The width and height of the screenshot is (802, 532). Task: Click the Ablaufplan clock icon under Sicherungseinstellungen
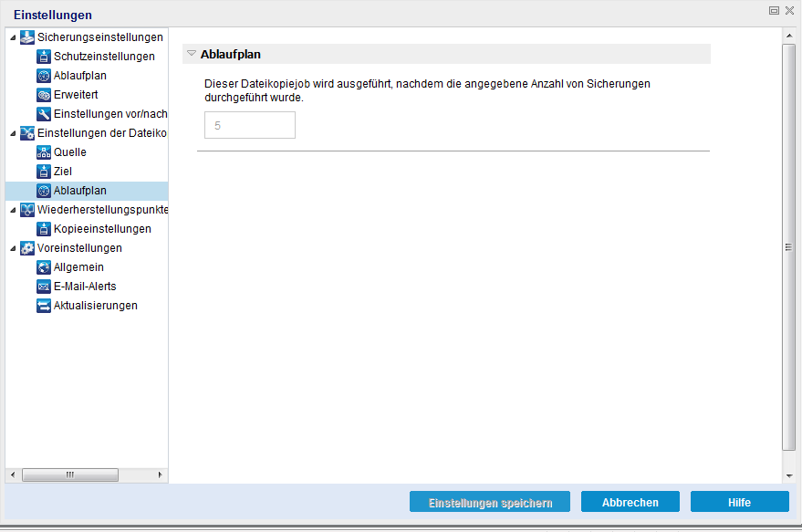pyautogui.click(x=44, y=76)
